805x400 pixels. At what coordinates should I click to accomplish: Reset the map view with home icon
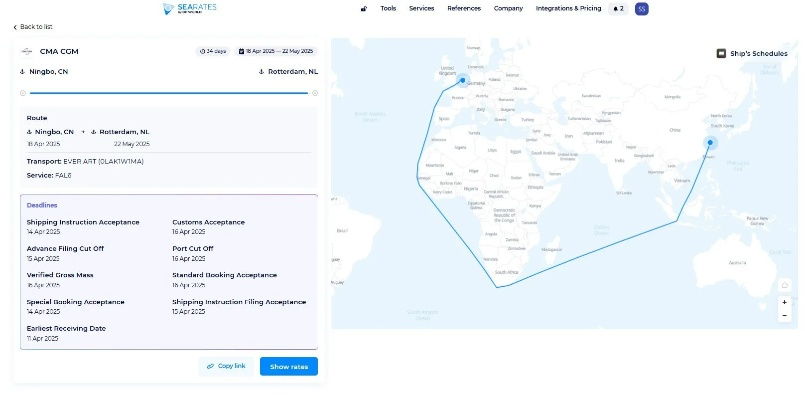[784, 285]
